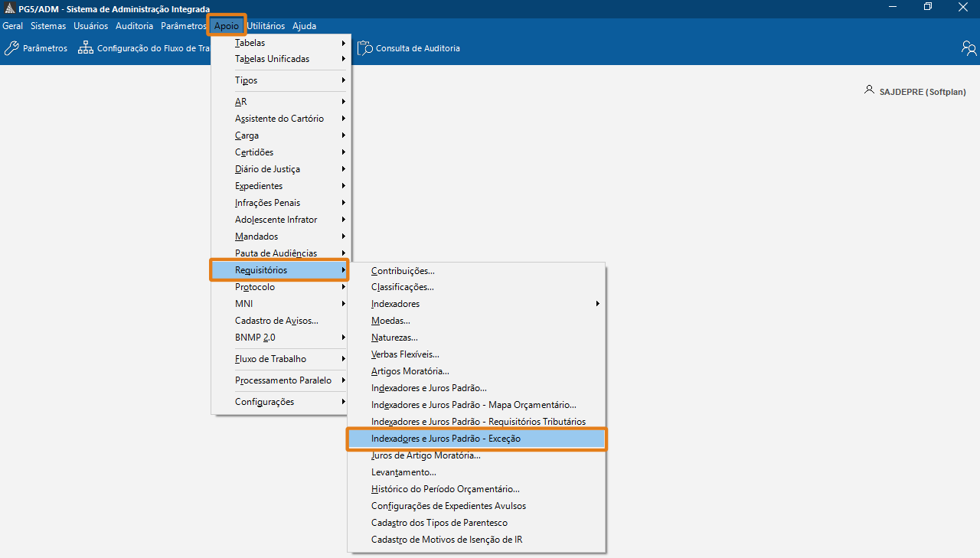Select Indexadores e Juros Padrão - Requisitórios Tributários

click(476, 422)
